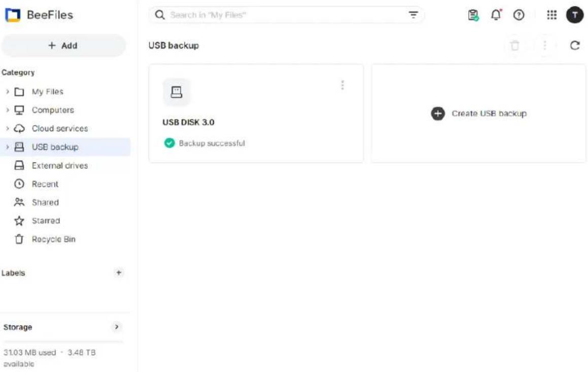Click the storage usage progress bar
Screen dimensions: 588x372
click(63, 341)
